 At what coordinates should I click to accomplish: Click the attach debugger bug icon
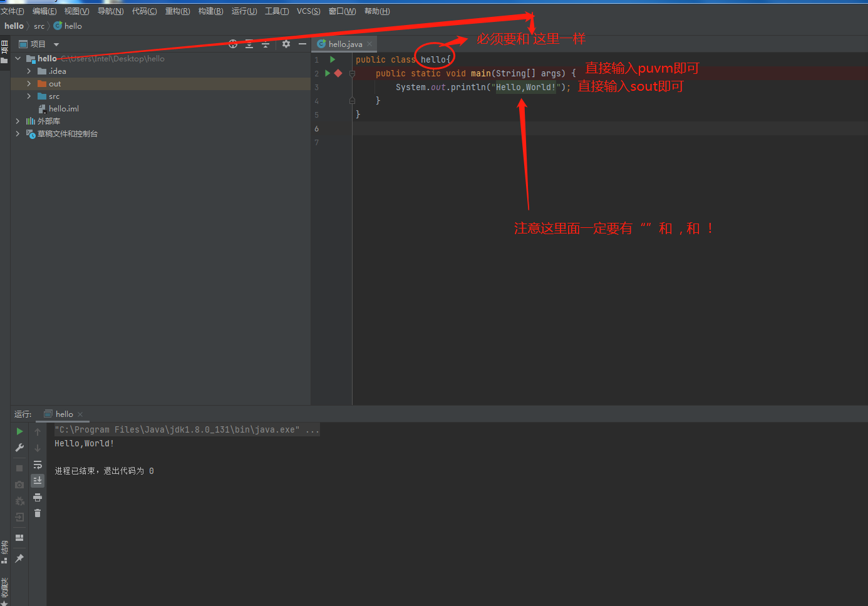pyautogui.click(x=19, y=501)
